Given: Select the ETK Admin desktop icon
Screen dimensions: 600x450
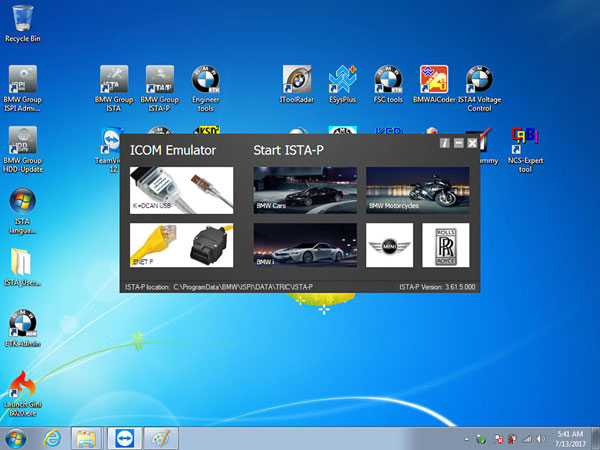Looking at the screenshot, I should pos(23,328).
